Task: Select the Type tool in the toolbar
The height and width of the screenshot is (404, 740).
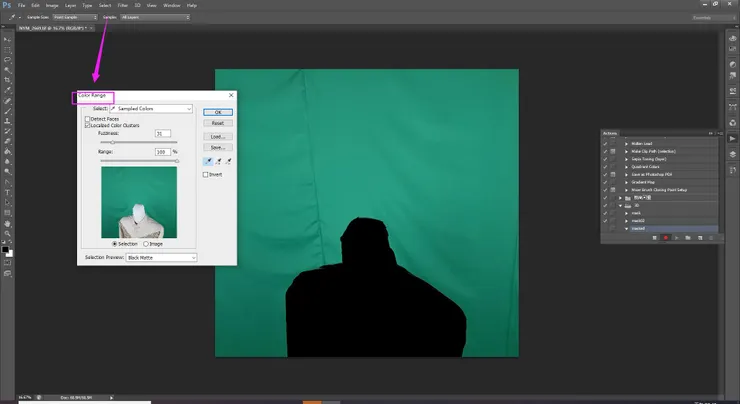Action: pyautogui.click(x=8, y=190)
